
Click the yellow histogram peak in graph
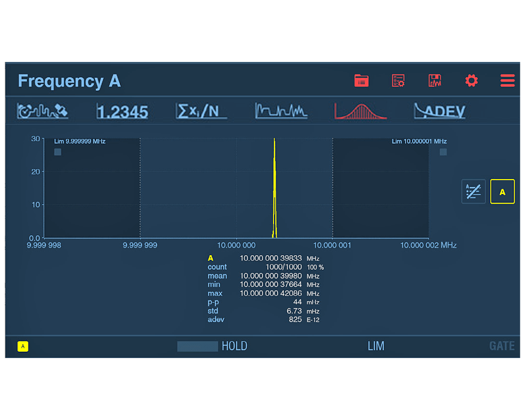point(275,189)
